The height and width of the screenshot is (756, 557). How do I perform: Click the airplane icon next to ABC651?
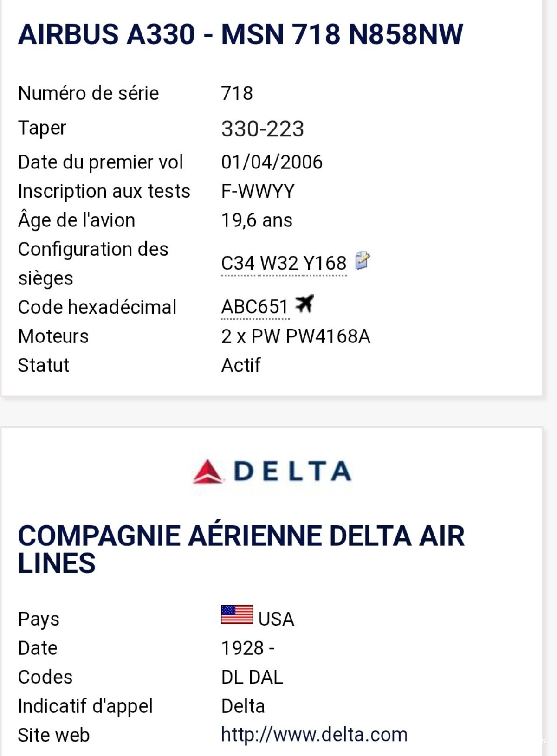pos(304,304)
